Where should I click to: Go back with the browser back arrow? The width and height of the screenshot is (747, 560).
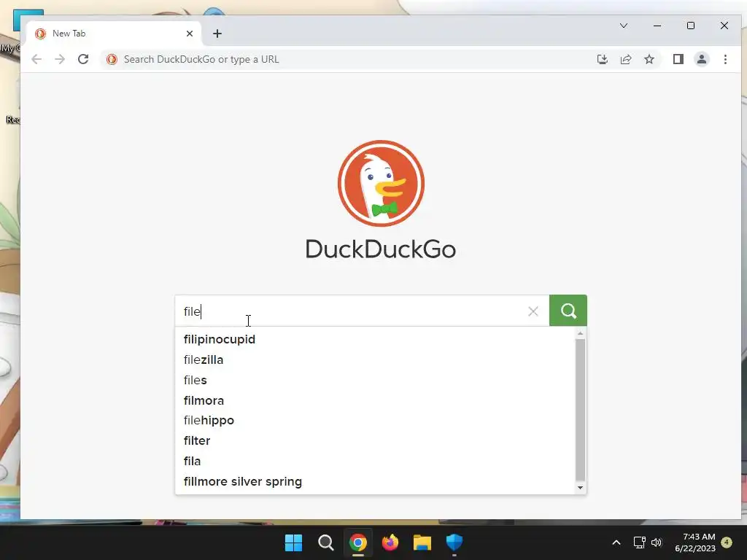36,60
